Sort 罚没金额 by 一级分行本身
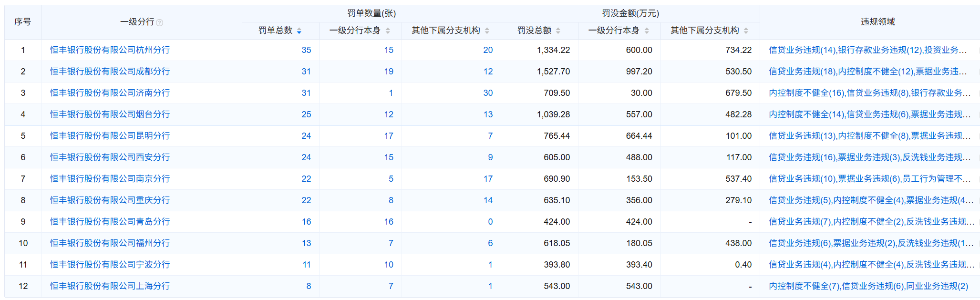 [647, 31]
